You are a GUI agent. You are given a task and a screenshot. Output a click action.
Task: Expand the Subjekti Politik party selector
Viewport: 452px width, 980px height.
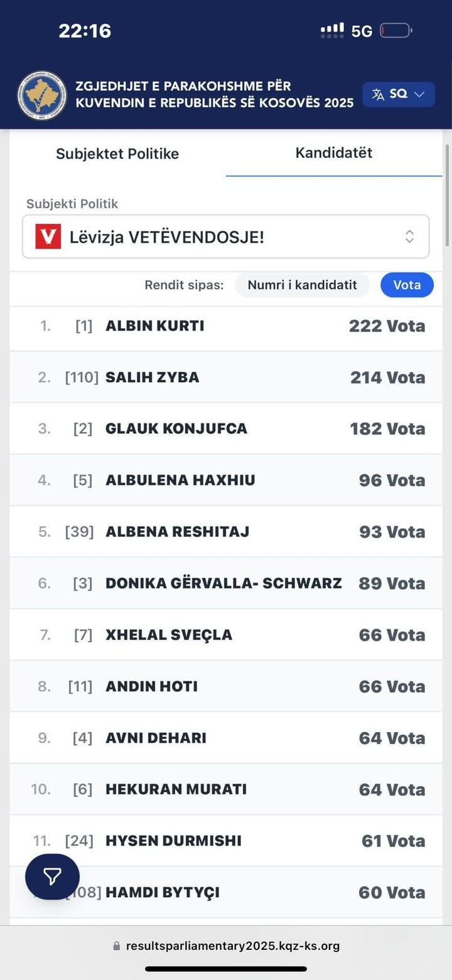click(x=225, y=237)
